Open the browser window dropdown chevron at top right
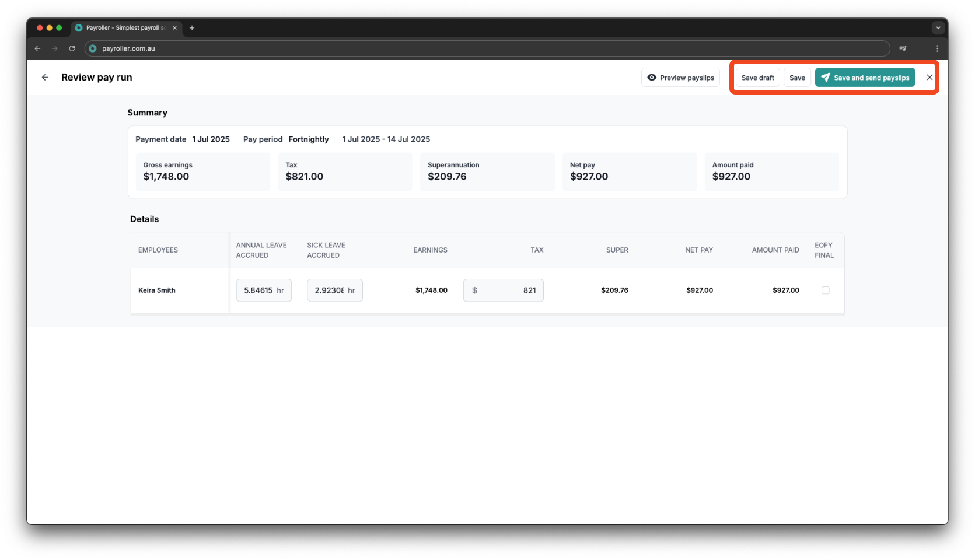This screenshot has width=975, height=560. (x=938, y=27)
